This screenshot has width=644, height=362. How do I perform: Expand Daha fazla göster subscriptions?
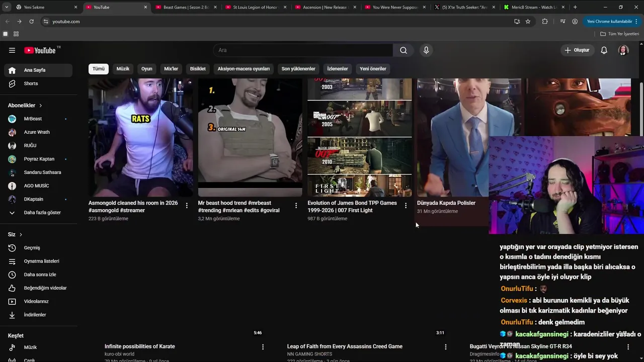click(38, 213)
